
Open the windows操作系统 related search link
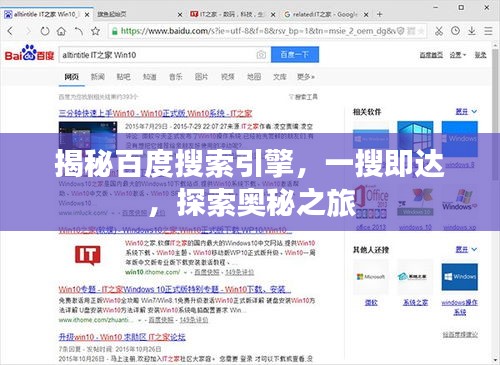[460, 307]
